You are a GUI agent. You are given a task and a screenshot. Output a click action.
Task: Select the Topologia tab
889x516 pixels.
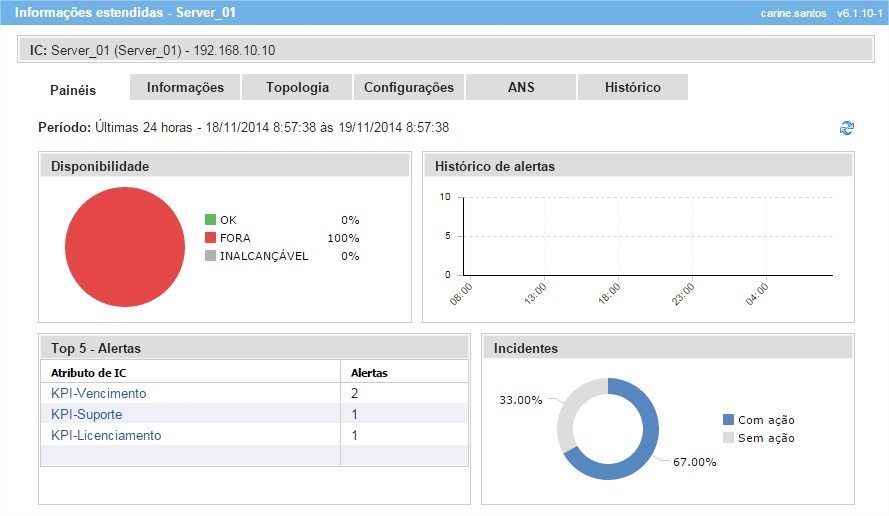tap(297, 88)
